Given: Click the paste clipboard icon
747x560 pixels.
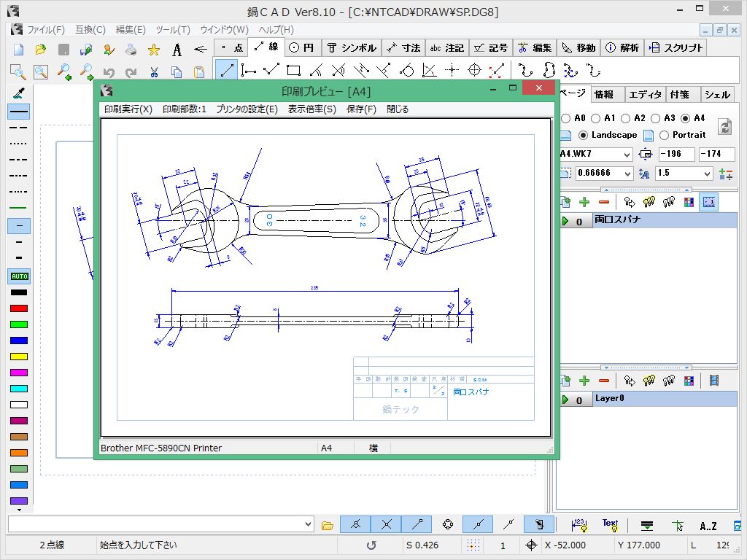Looking at the screenshot, I should (198, 72).
